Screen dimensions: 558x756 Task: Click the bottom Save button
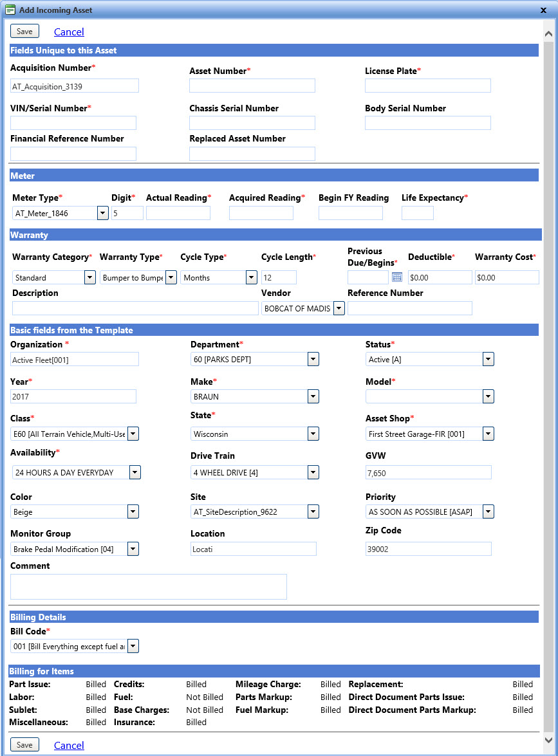click(x=24, y=745)
